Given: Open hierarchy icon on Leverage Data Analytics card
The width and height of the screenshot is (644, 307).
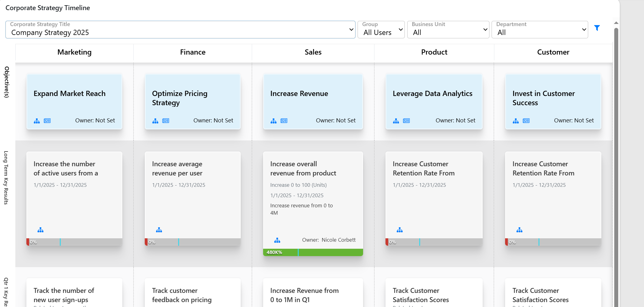Looking at the screenshot, I should click(396, 121).
